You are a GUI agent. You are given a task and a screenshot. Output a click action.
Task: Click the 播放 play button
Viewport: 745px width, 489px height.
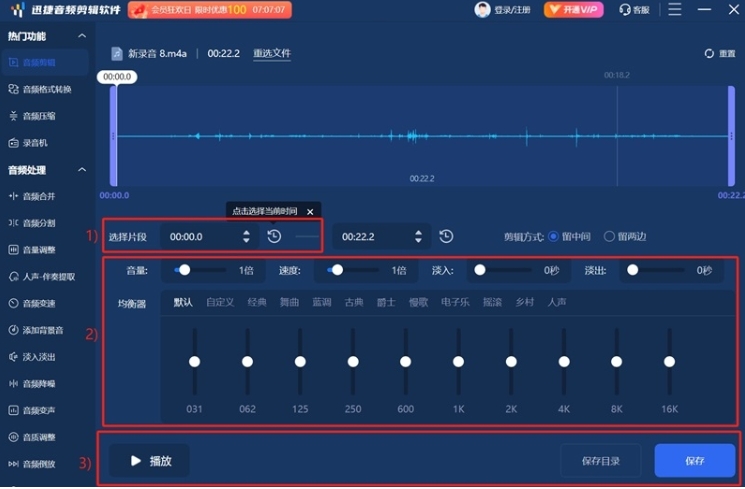(x=150, y=460)
